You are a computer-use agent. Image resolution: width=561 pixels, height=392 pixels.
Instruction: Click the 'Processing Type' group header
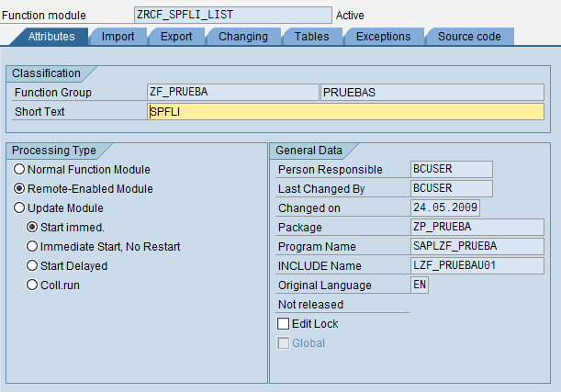pyautogui.click(x=54, y=151)
